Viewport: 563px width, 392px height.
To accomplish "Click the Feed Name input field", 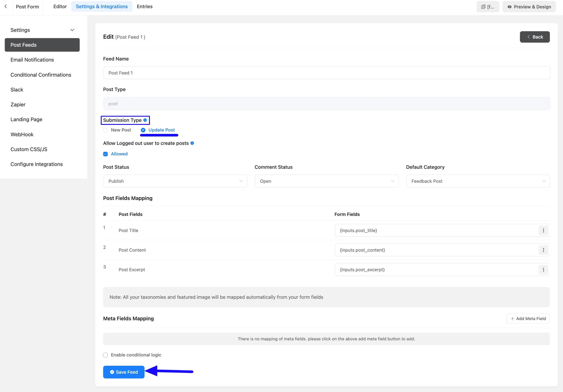I will (x=326, y=73).
